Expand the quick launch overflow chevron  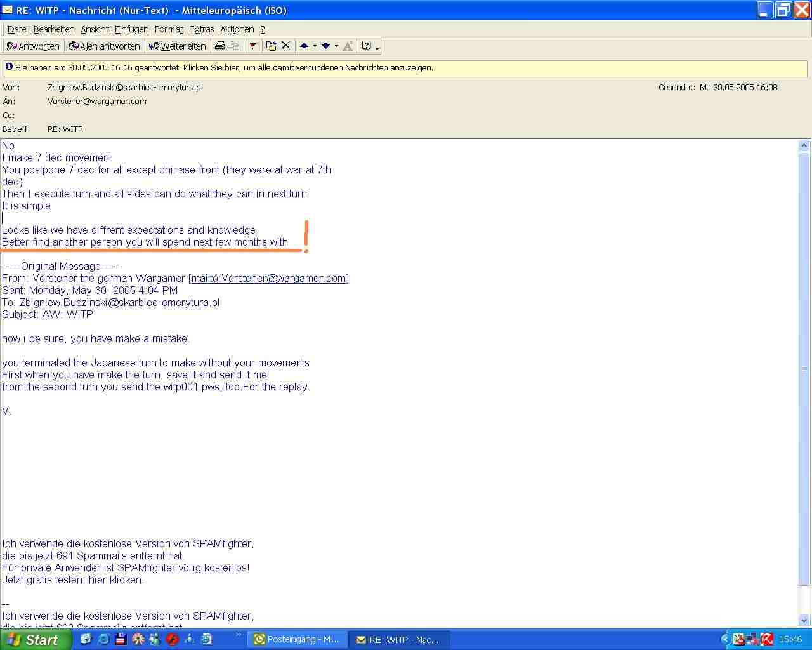click(x=239, y=635)
